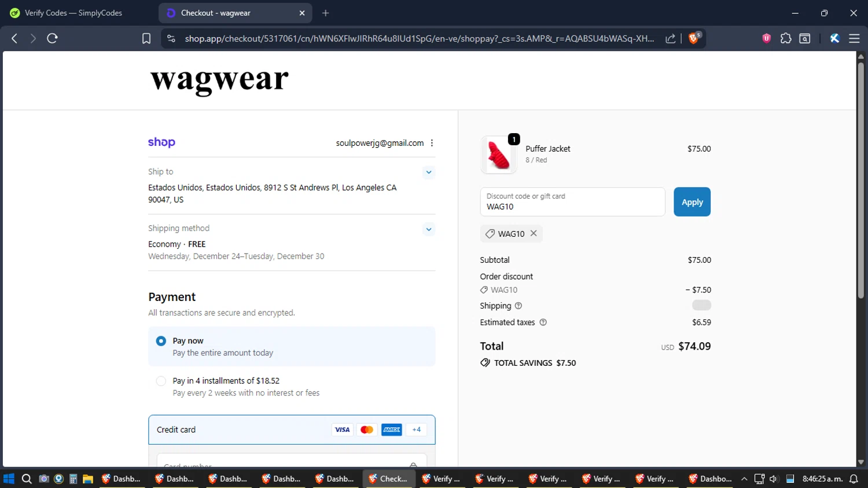This screenshot has width=868, height=488.
Task: Switch to Check... taskbar window
Action: 389,479
